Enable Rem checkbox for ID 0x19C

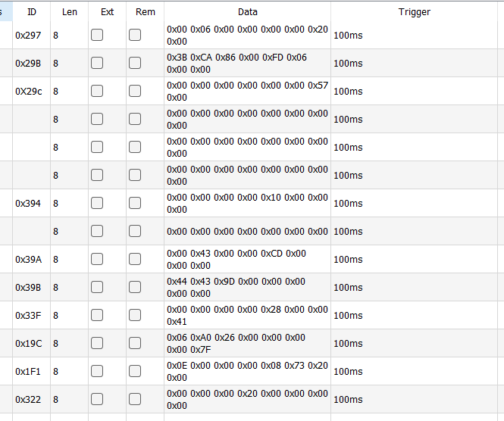135,343
